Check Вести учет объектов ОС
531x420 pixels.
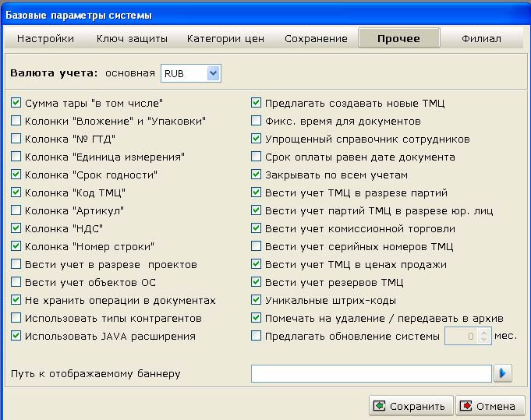(x=16, y=282)
